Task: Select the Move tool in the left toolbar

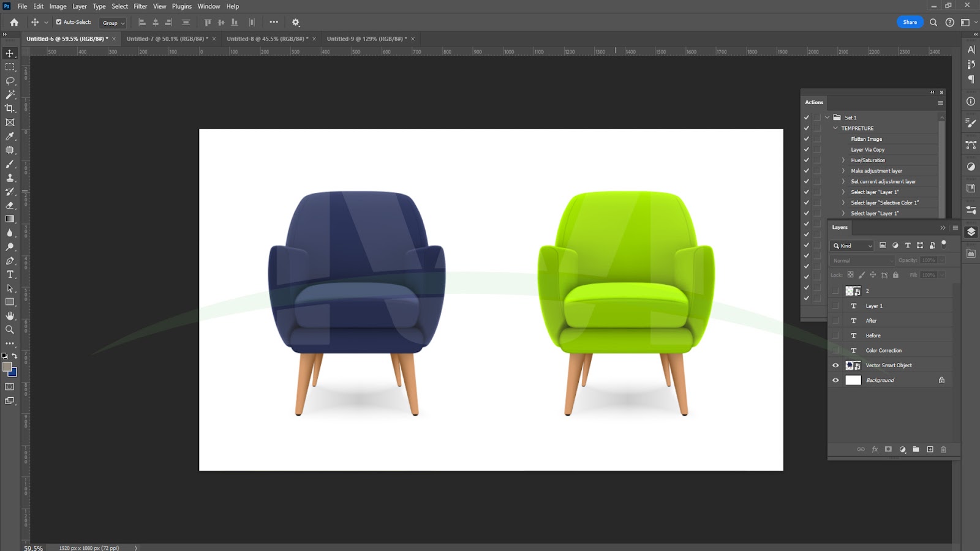Action: [10, 53]
